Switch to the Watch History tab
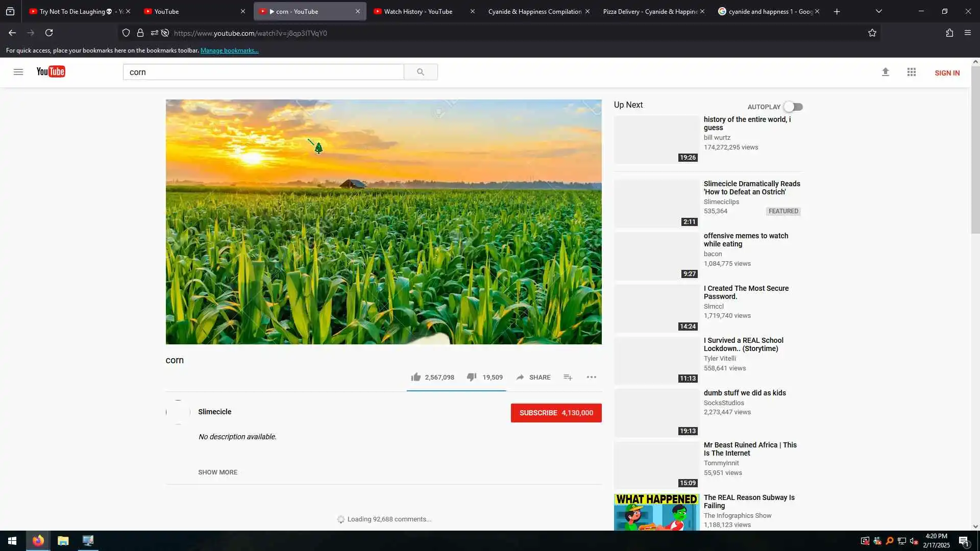Image resolution: width=980 pixels, height=551 pixels. click(x=418, y=11)
